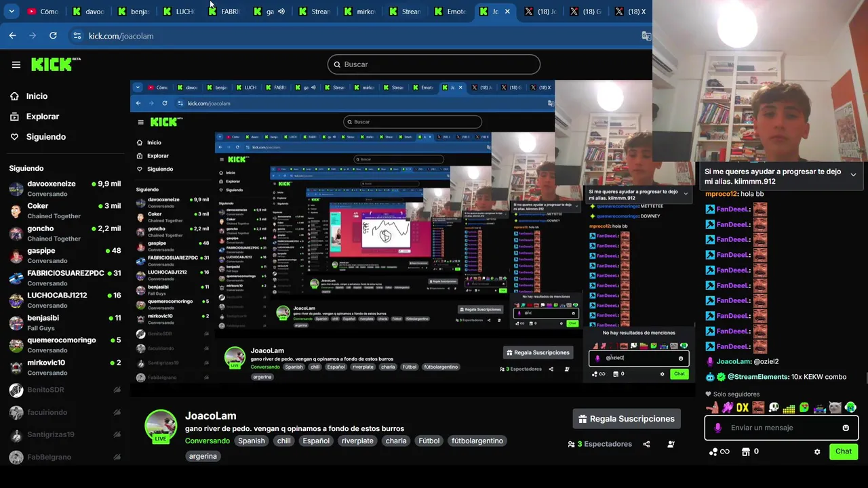Open goncho channel from following list
Screen dimensions: 868x488
coord(65,233)
